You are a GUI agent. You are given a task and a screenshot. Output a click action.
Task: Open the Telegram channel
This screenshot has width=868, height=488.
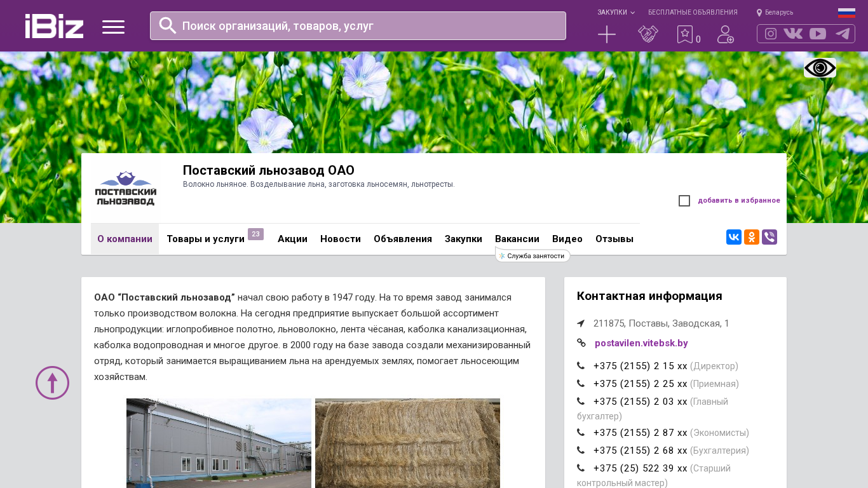click(x=843, y=34)
